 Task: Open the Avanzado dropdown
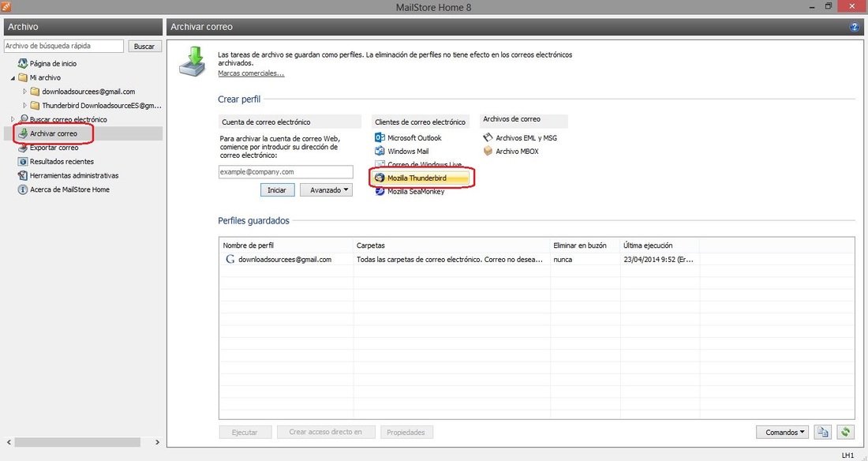(326, 190)
